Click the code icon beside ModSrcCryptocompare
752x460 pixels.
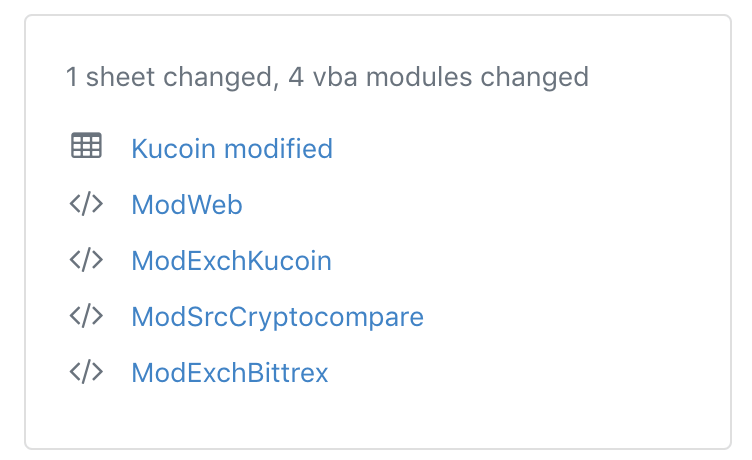[86, 316]
